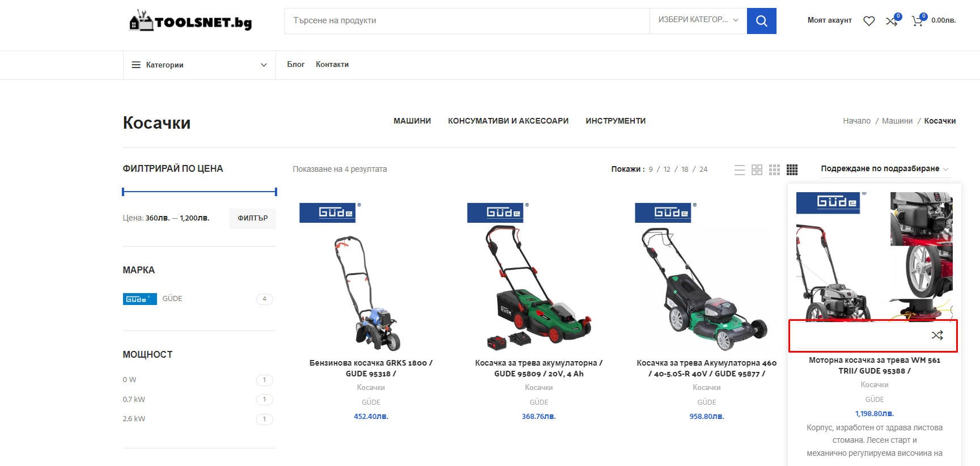Click price 958.80лв.
This screenshot has width=980, height=466.
[706, 417]
